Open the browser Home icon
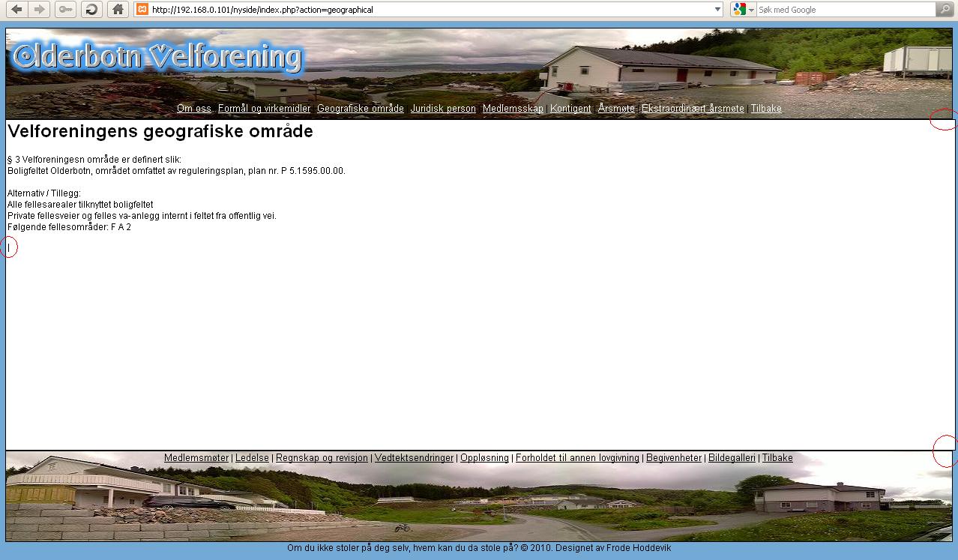958x560 pixels. pos(118,10)
